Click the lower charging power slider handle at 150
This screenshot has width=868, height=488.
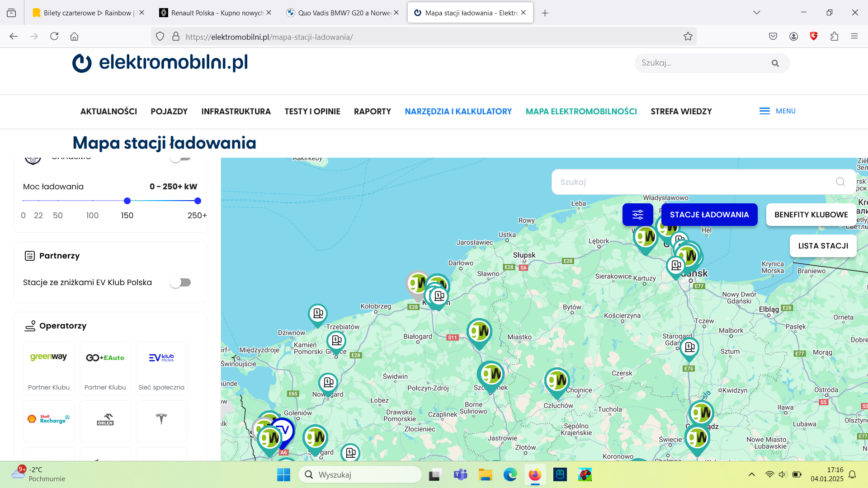pos(127,201)
